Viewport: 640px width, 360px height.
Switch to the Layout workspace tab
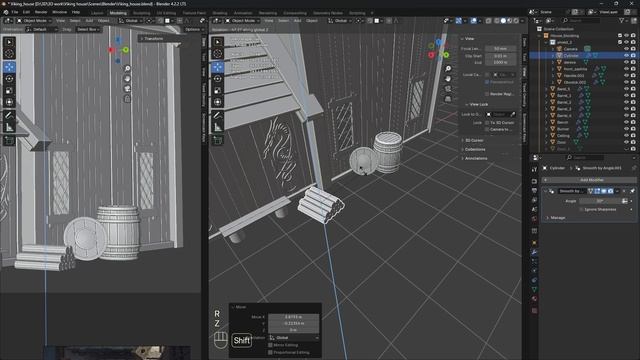coord(97,13)
